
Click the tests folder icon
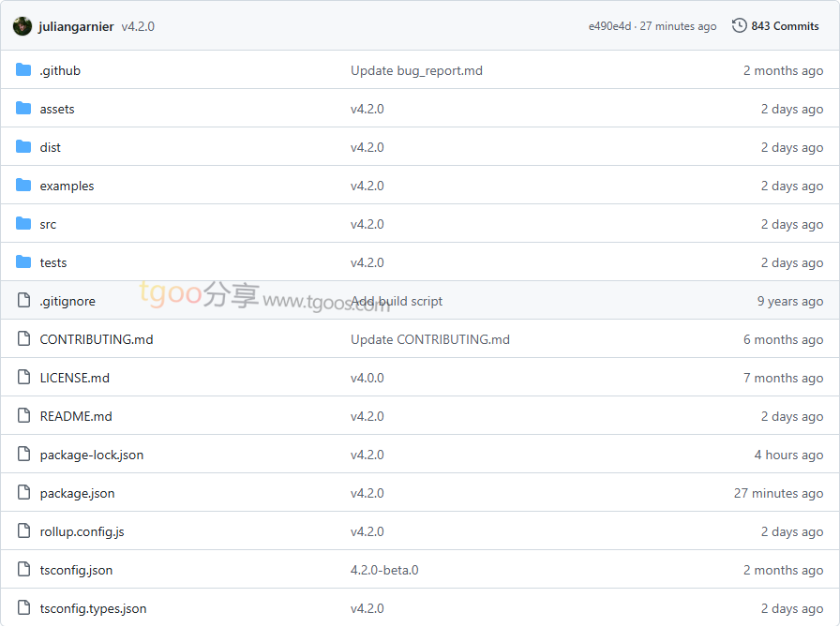[x=23, y=262]
